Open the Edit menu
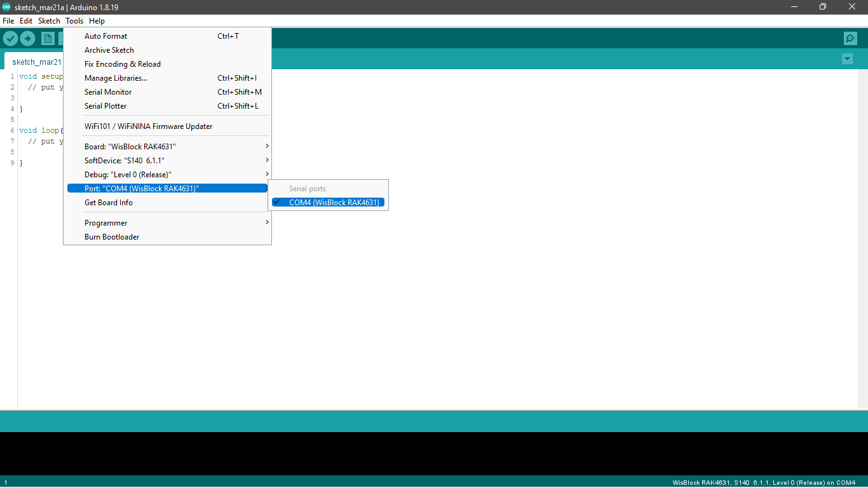 (26, 21)
